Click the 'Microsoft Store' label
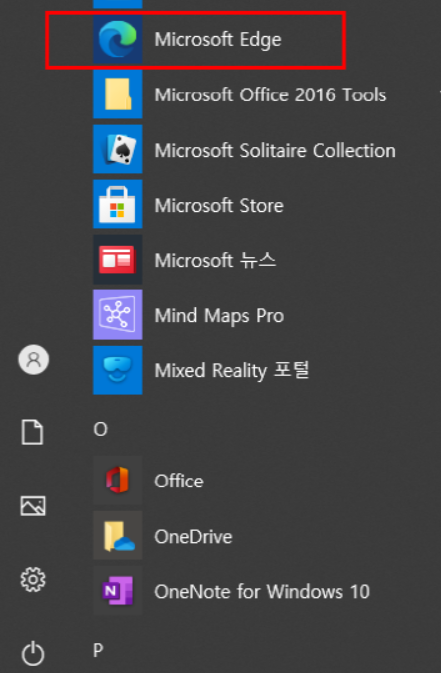The height and width of the screenshot is (673, 441). (219, 206)
